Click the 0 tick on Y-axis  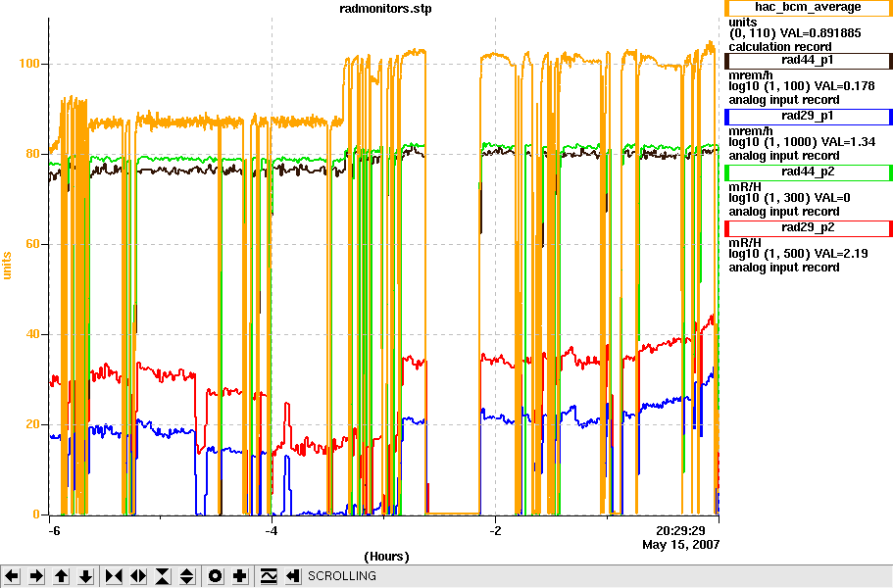click(36, 514)
